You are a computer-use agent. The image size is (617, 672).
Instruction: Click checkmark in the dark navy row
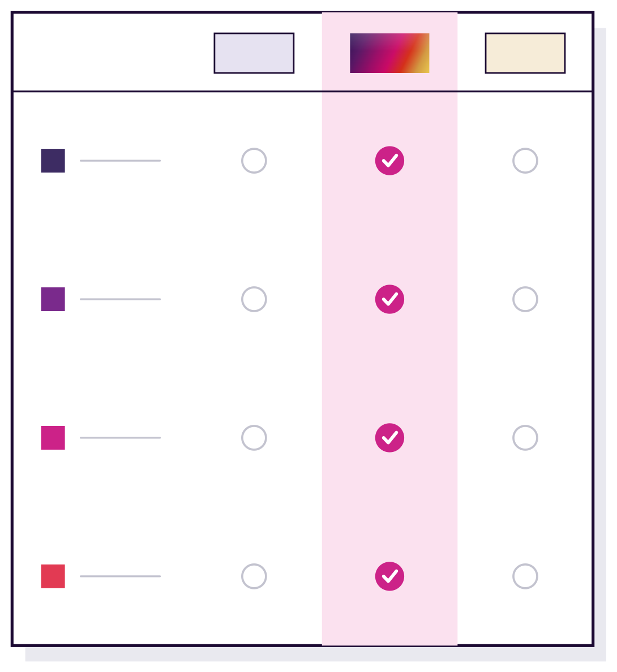[x=390, y=161]
